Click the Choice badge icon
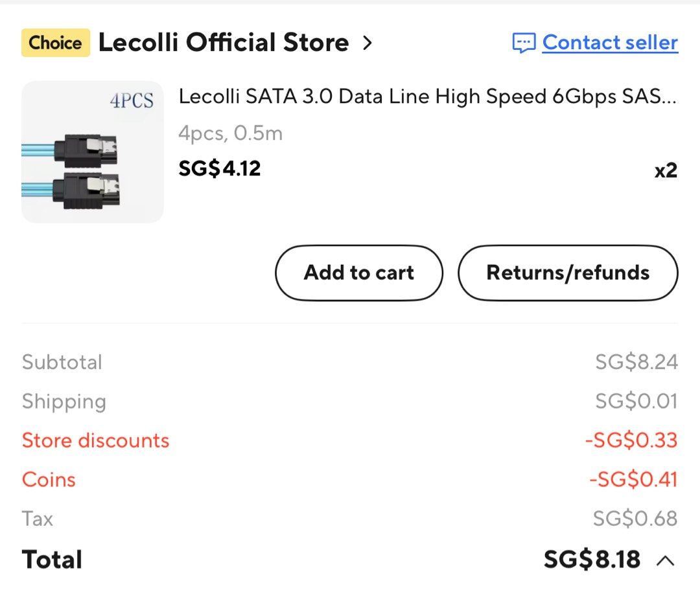 click(56, 43)
